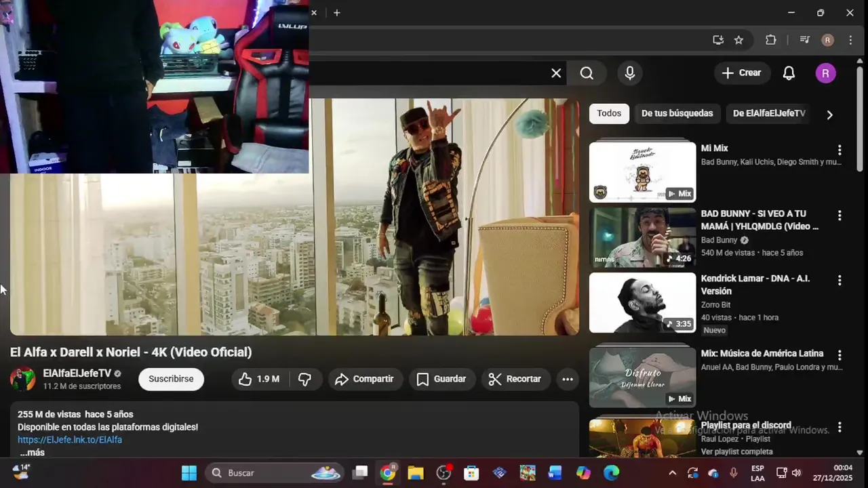Click the page vertical scrollbar down arrow
Screen dimensions: 868x488
coord(860,452)
